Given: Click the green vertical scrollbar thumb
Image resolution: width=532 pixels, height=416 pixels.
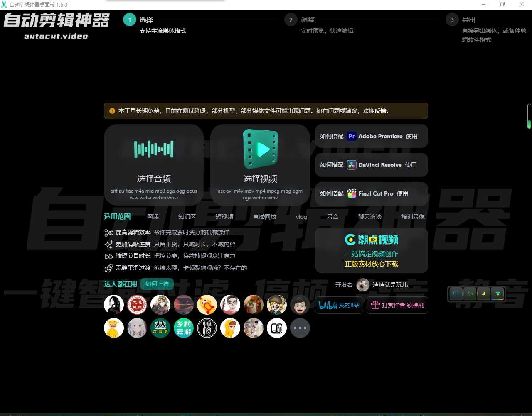Looking at the screenshot, I should click(529, 124).
